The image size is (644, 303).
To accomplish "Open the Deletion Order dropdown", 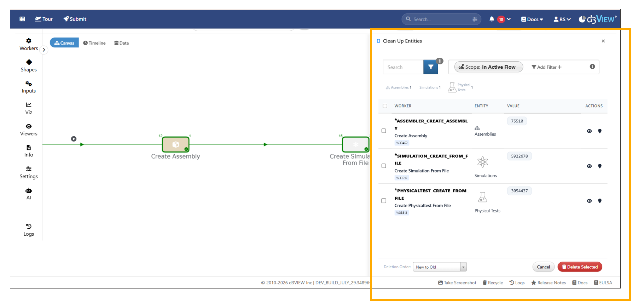I will [x=440, y=267].
